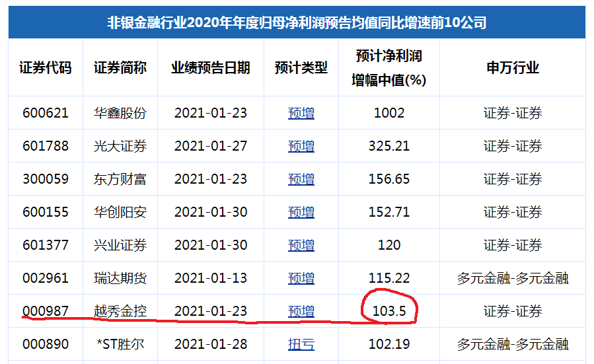The width and height of the screenshot is (594, 364).
Task: Click 证券-证券 industry in 华鑫股份 row
Action: click(x=513, y=113)
